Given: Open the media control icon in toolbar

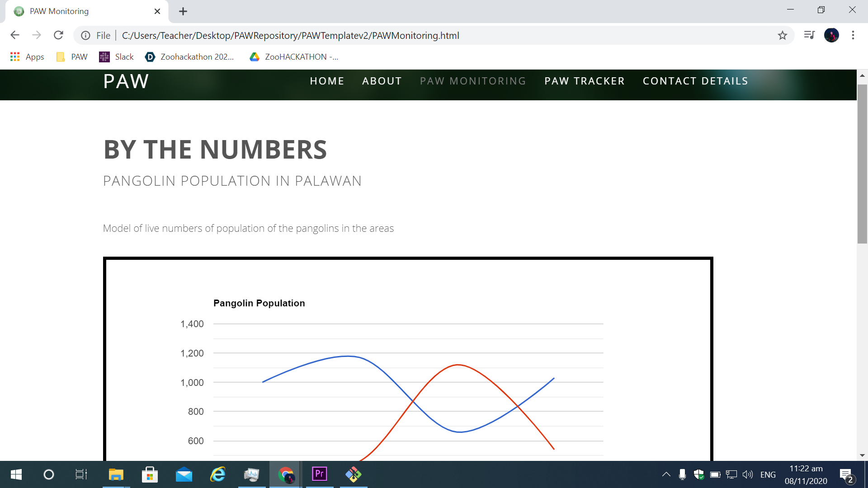Looking at the screenshot, I should 809,35.
